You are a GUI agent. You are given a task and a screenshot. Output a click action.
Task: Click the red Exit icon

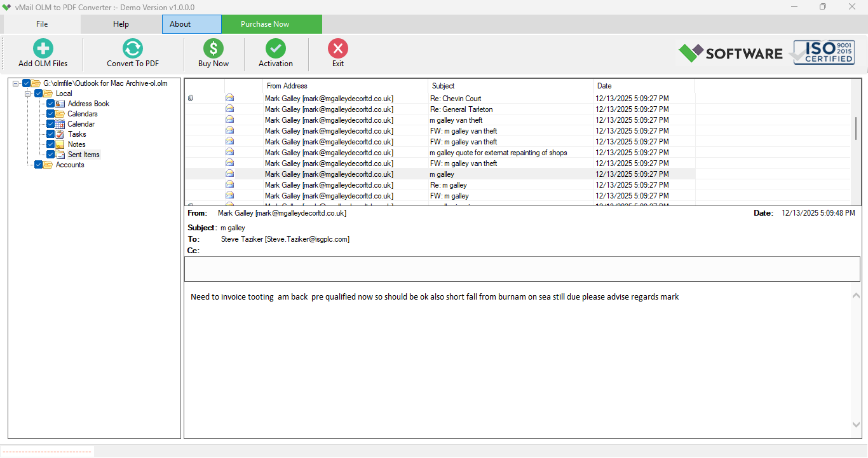337,48
